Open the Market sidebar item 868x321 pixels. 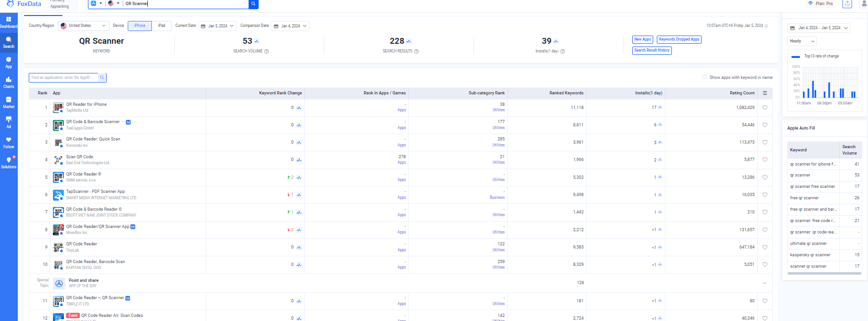tap(9, 103)
